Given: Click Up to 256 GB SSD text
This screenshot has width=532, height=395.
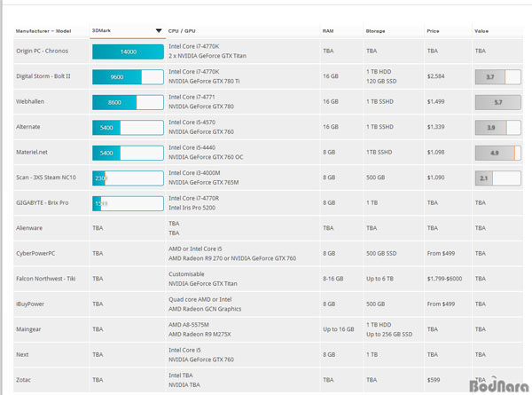Looking at the screenshot, I should [x=389, y=335].
